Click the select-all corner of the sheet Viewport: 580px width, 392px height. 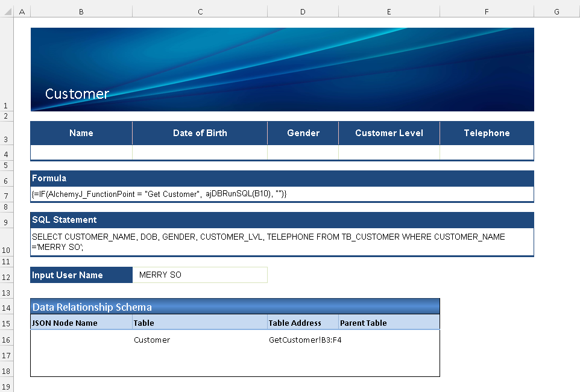[6, 11]
